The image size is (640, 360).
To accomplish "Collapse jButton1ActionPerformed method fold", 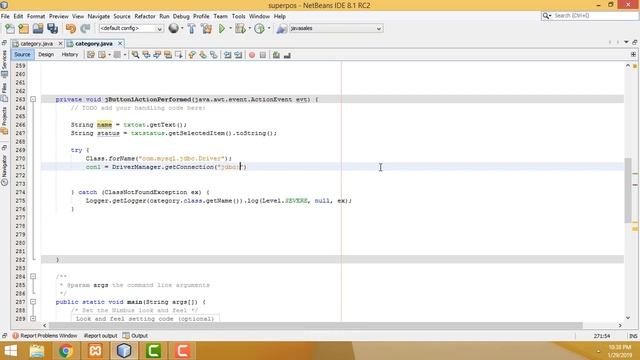I will (x=33, y=99).
